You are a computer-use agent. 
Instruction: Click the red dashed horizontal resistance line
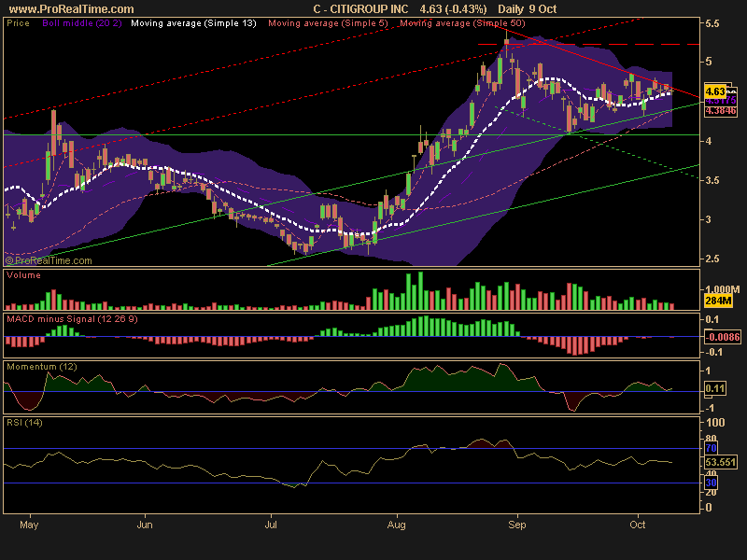[x=589, y=44]
